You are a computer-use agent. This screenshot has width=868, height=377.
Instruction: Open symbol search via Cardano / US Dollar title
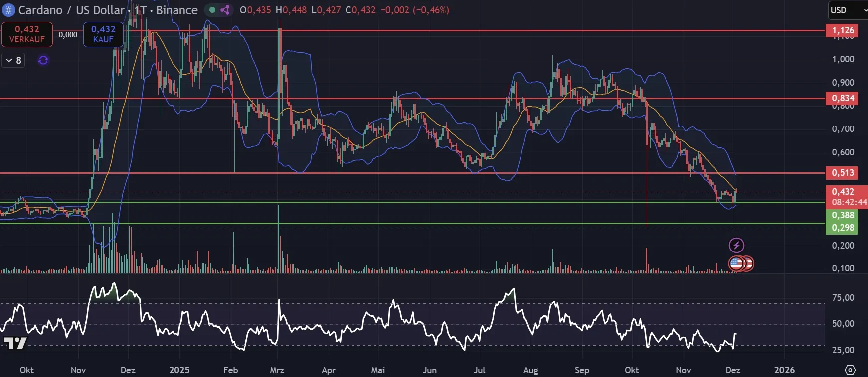pos(71,10)
